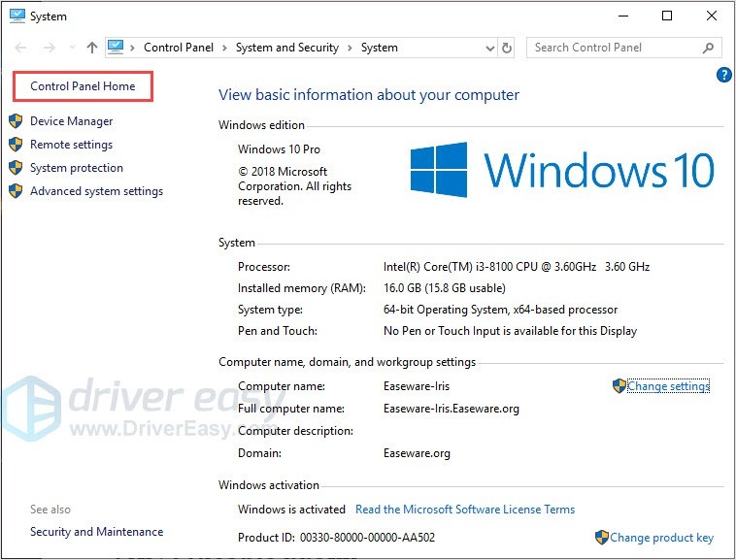Click System breadcrumb segment

click(x=380, y=48)
